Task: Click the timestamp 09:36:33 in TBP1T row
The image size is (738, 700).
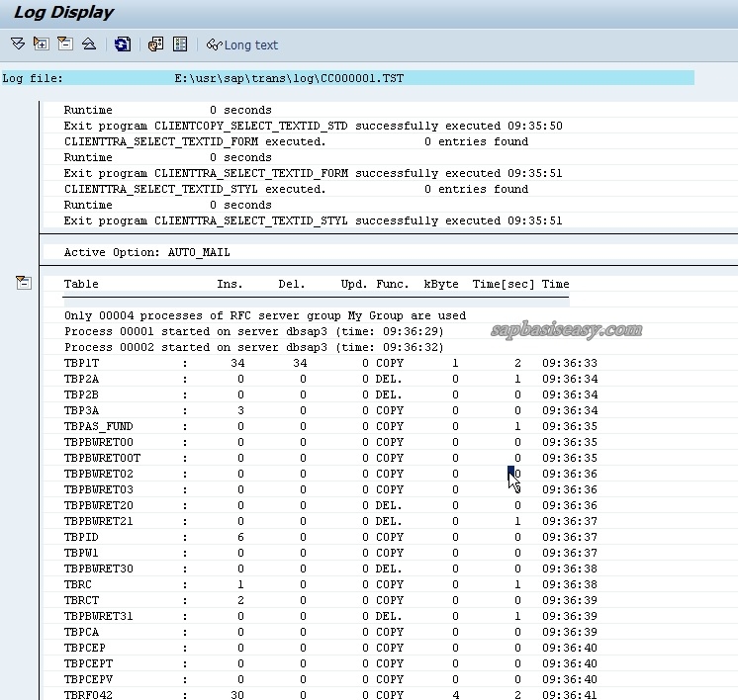Action: (x=570, y=363)
